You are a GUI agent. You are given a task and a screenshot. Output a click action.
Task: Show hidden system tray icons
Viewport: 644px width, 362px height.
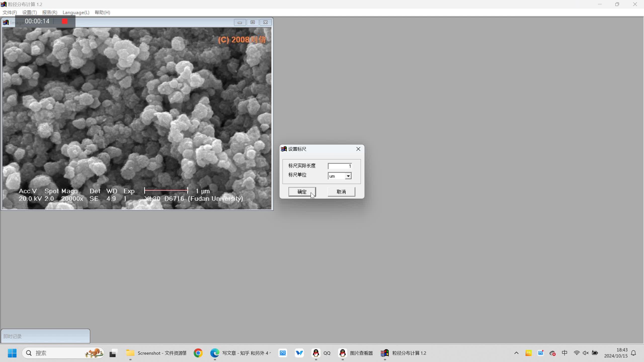pyautogui.click(x=516, y=353)
